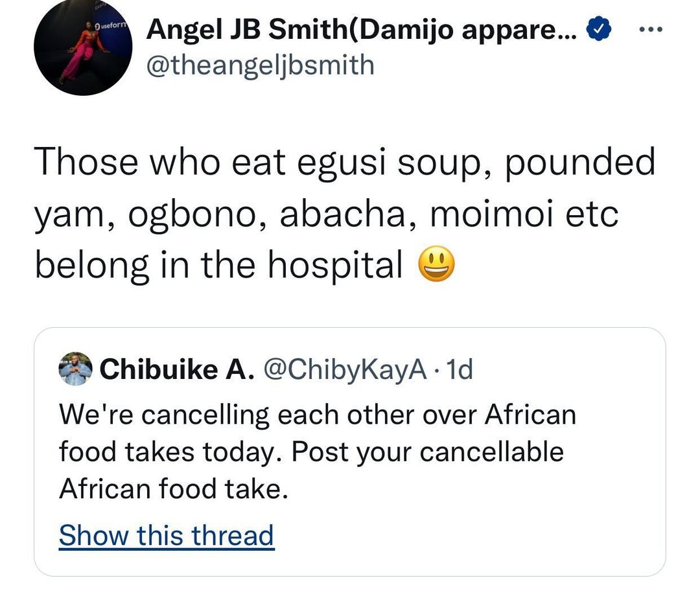Click the Angel JB Smith display name

[362, 29]
